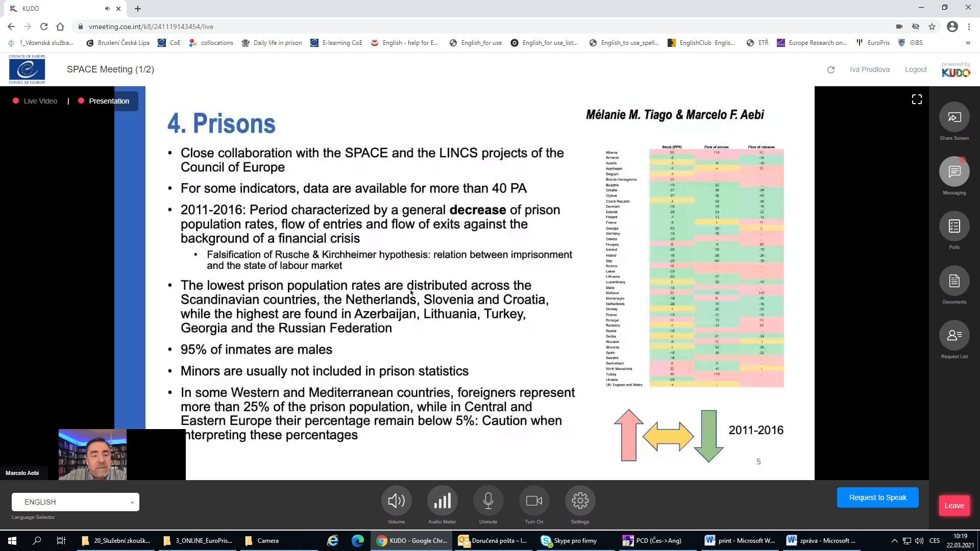This screenshot has width=980, height=551.
Task: Refresh the KUDO session icon
Action: (831, 70)
